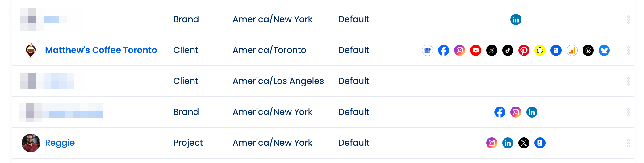Image resolution: width=644 pixels, height=163 pixels.
Task: Open the three-dot menu for the Los Angeles client
Action: point(629,81)
